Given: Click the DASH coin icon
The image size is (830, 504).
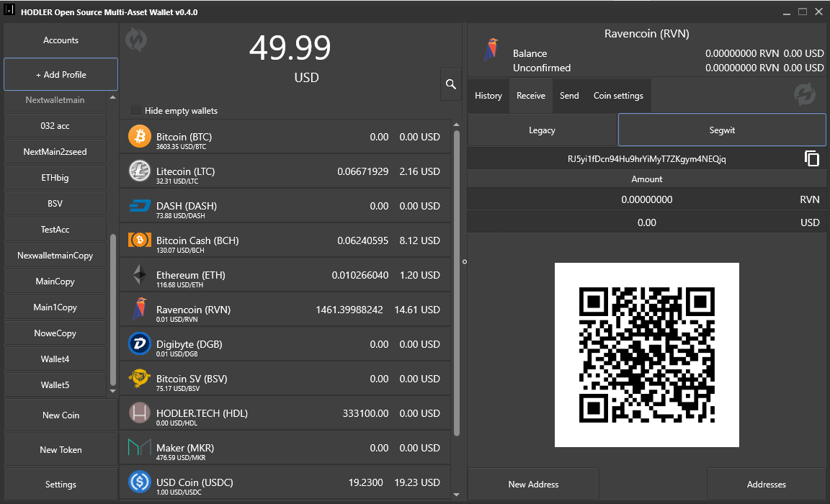Looking at the screenshot, I should click(140, 206).
